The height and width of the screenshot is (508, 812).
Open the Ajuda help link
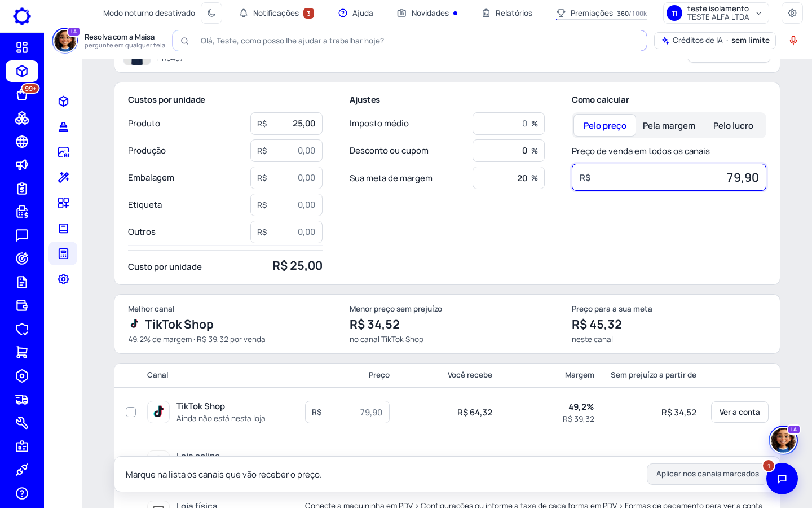coord(356,13)
